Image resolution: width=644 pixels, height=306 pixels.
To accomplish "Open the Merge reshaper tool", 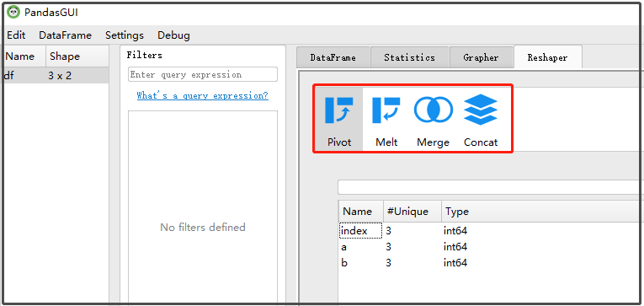I will click(434, 119).
